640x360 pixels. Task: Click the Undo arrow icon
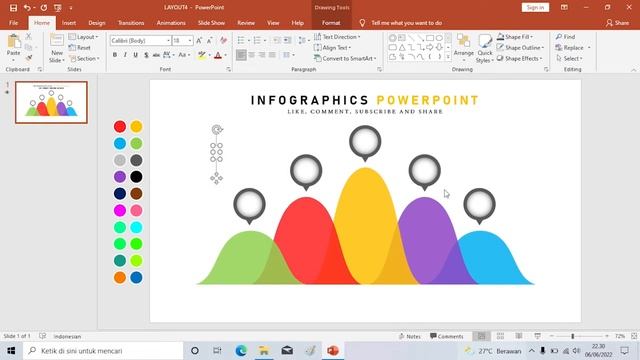point(27,8)
